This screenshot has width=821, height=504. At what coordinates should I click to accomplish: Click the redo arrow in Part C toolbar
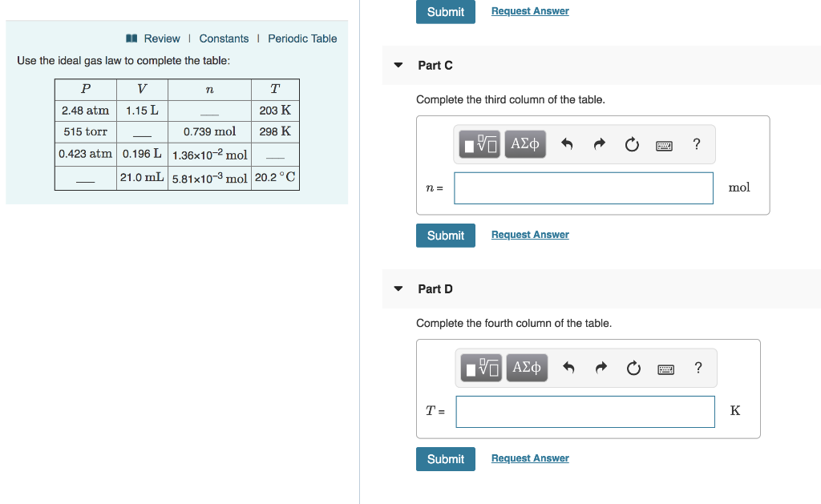(x=599, y=144)
